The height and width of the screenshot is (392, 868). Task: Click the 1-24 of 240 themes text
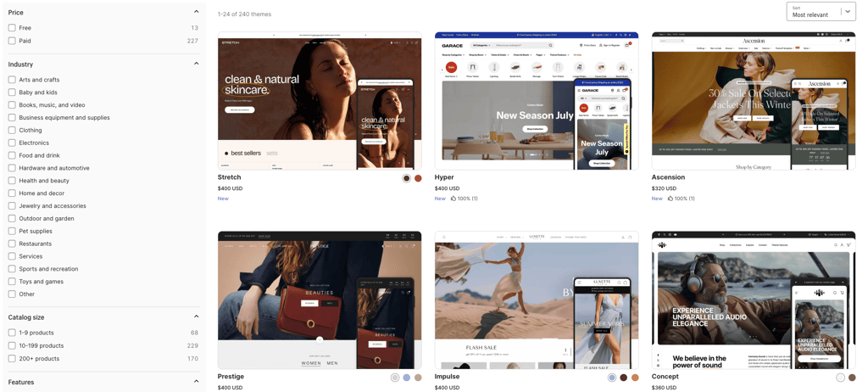pos(244,14)
